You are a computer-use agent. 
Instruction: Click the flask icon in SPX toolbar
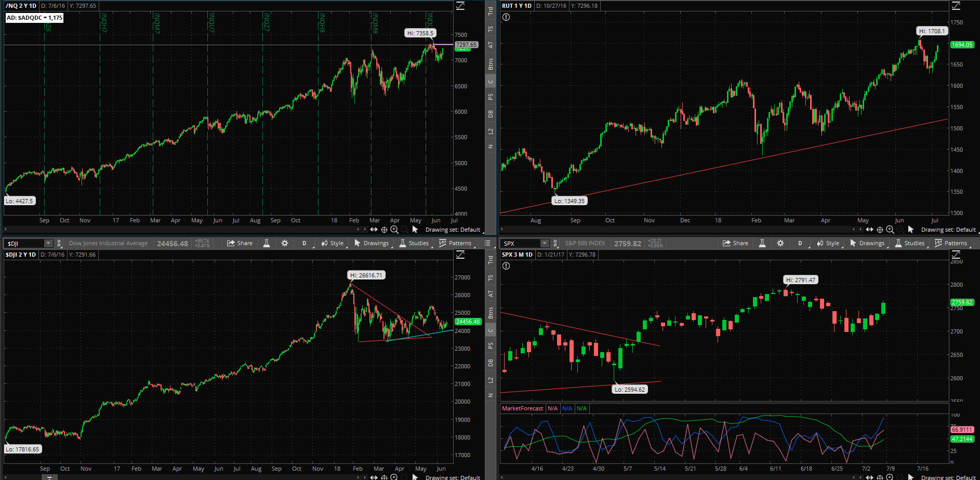762,243
